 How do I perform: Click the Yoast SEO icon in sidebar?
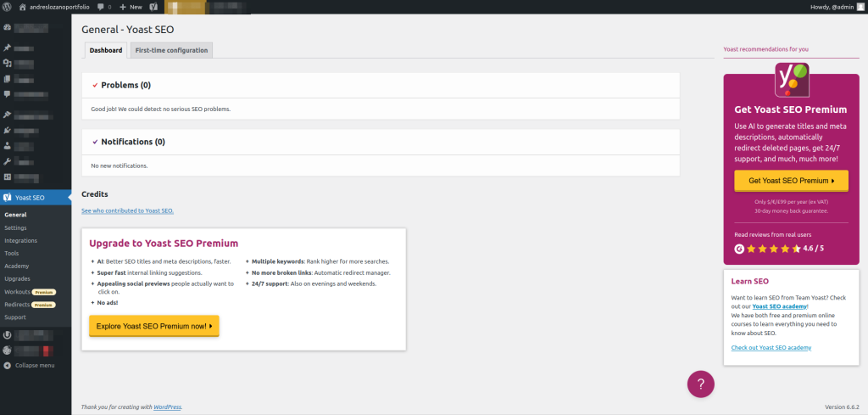[x=7, y=197]
